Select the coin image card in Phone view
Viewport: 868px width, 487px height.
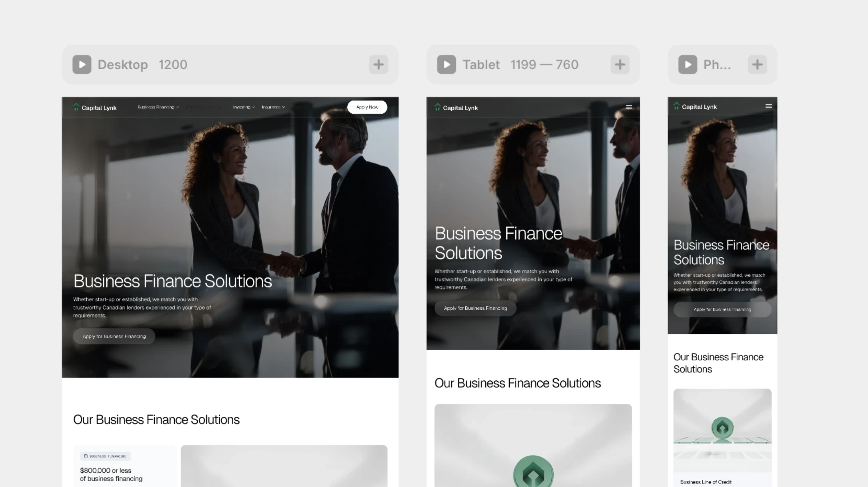722,430
